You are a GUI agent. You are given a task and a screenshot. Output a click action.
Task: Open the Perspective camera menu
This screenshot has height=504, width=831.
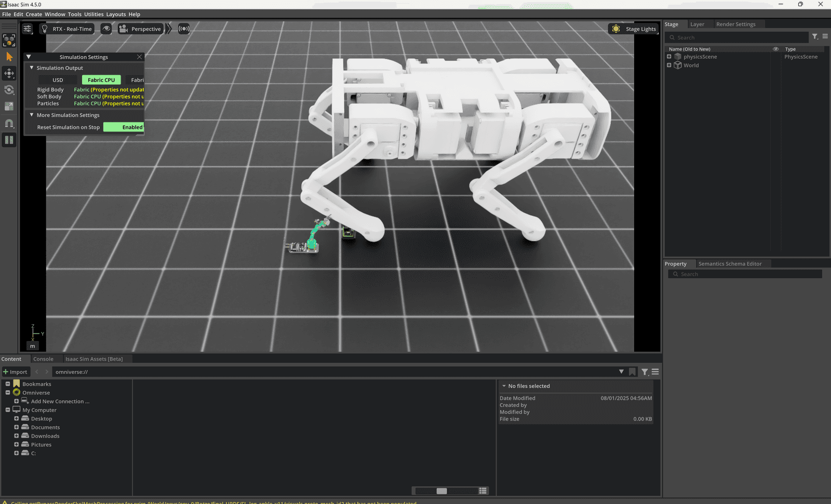pos(140,29)
